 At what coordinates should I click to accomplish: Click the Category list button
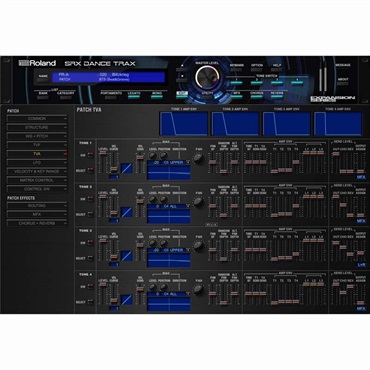click(x=66, y=97)
